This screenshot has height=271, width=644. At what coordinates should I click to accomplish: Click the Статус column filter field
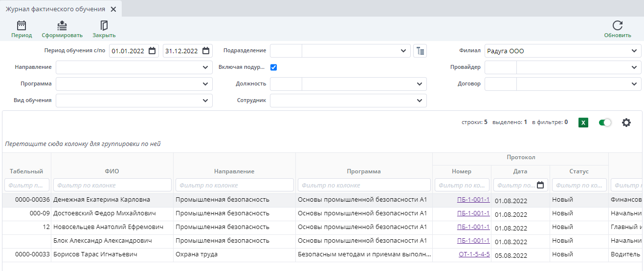pos(579,185)
